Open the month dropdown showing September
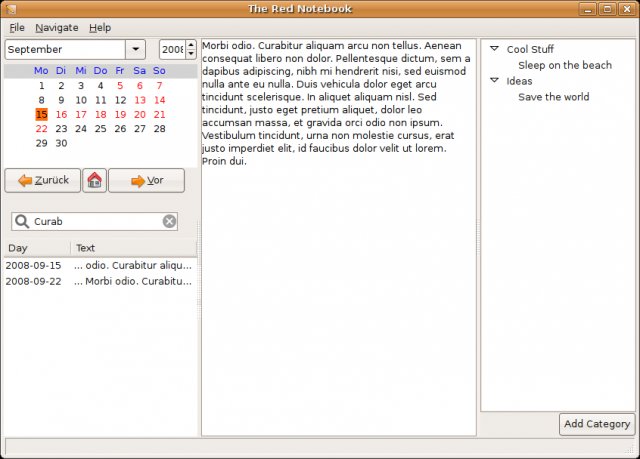Image resolution: width=640 pixels, height=459 pixels. tap(136, 49)
